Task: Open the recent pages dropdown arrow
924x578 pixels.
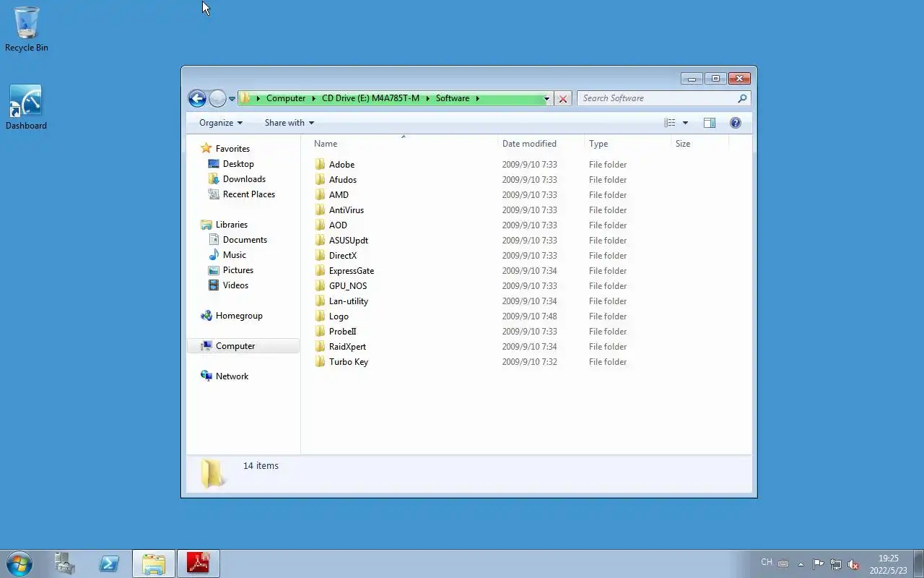Action: coord(232,99)
